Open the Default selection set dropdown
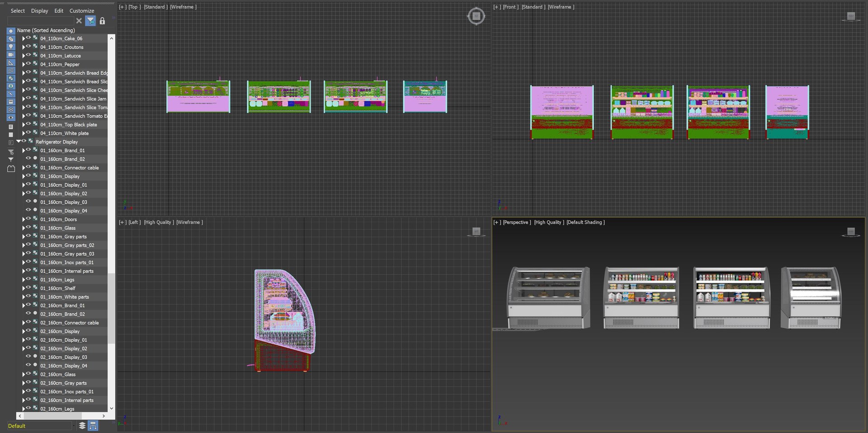The height and width of the screenshot is (433, 868). pyautogui.click(x=74, y=425)
